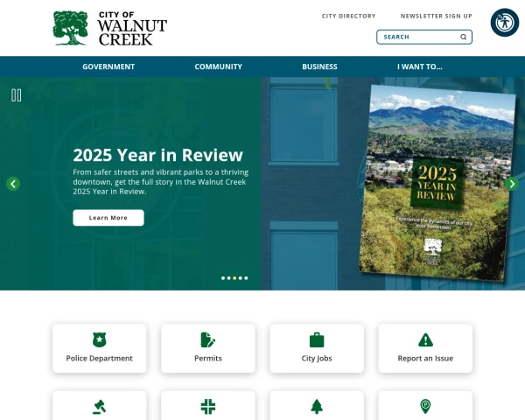Click the Report an Issue warning icon
525x420 pixels.
point(425,340)
